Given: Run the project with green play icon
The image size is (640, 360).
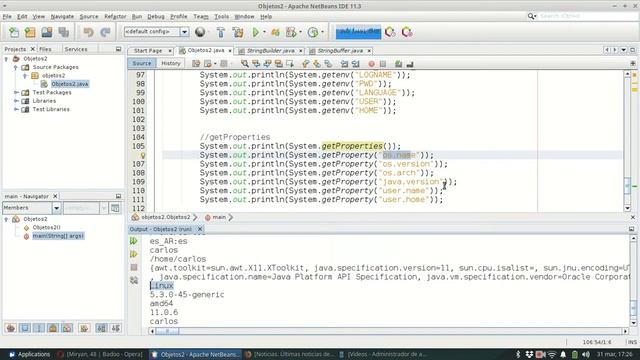Looking at the screenshot, I should click(256, 32).
